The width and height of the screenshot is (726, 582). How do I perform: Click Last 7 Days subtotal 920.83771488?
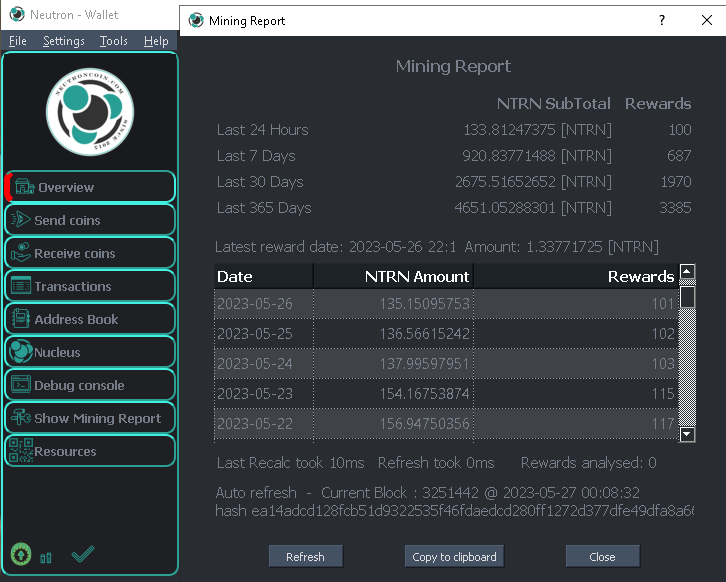click(537, 156)
